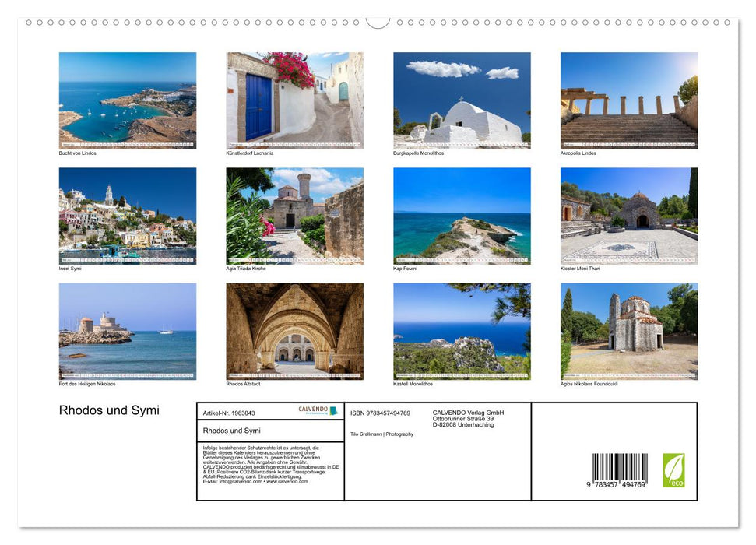Select the Künstlerdorf Lachania thumbnail
The height and width of the screenshot is (545, 756).
294,100
